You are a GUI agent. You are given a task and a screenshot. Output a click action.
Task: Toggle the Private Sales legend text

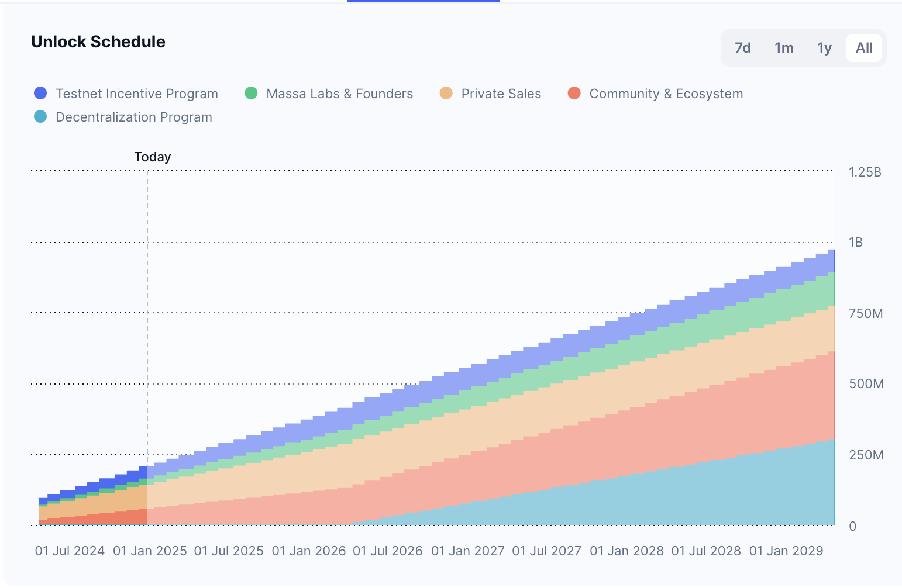(501, 94)
